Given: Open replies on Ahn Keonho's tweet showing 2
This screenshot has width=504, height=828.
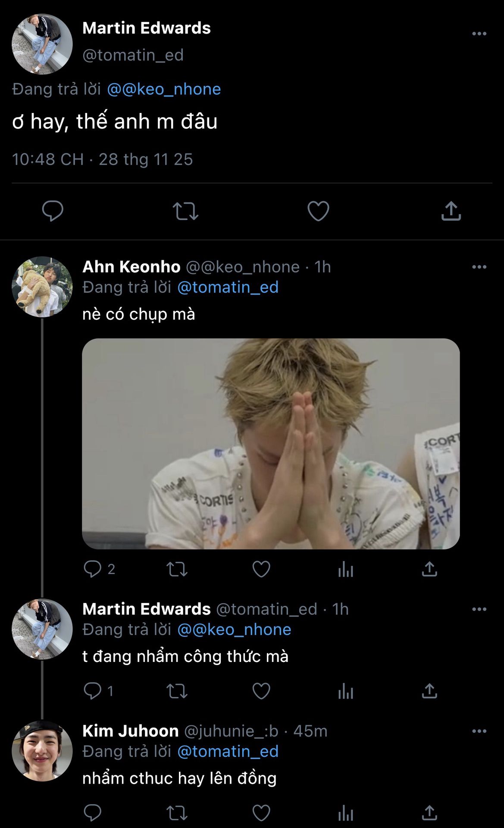Looking at the screenshot, I should (x=100, y=569).
